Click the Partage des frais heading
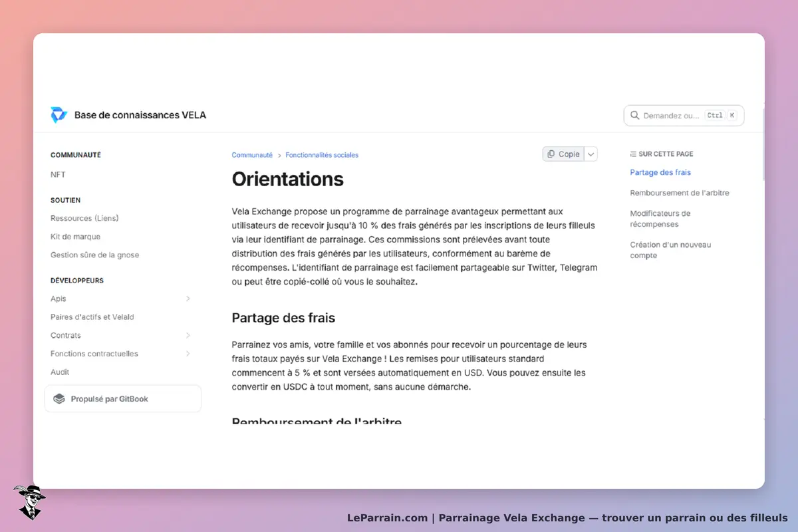 click(x=283, y=318)
